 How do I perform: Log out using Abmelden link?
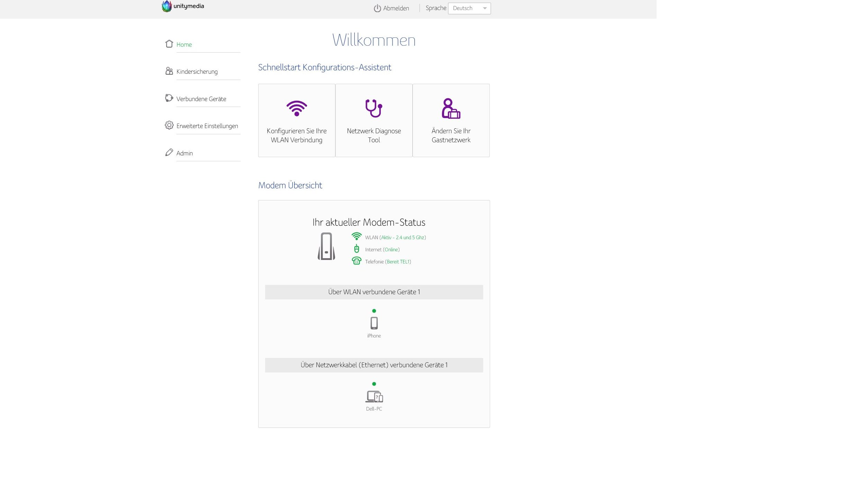pos(396,8)
